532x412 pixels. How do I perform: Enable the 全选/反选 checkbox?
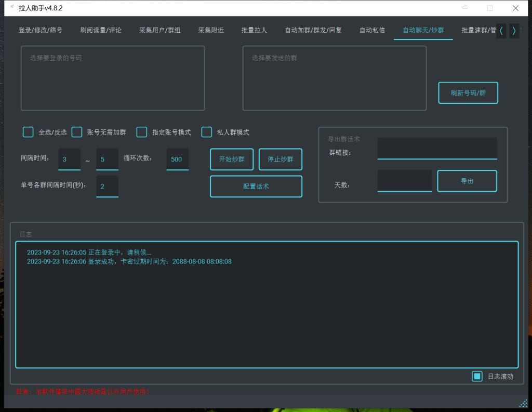point(28,132)
